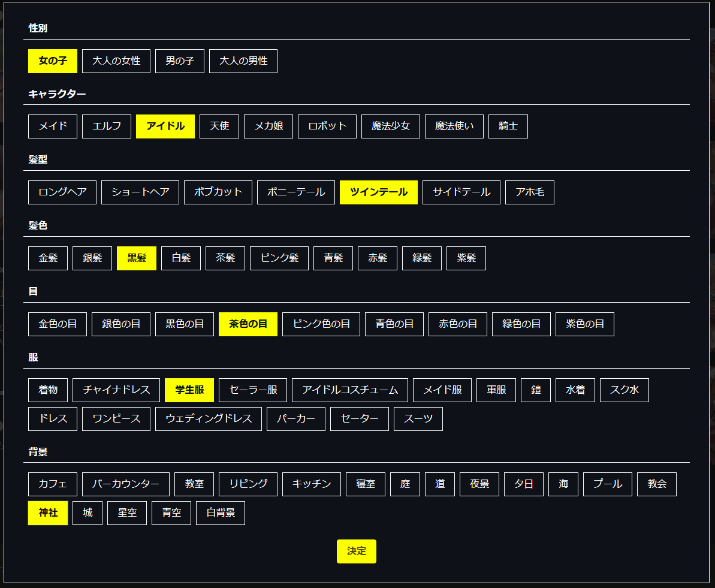Switch hairstyle to ポニーテール
715x588 pixels.
click(x=296, y=192)
